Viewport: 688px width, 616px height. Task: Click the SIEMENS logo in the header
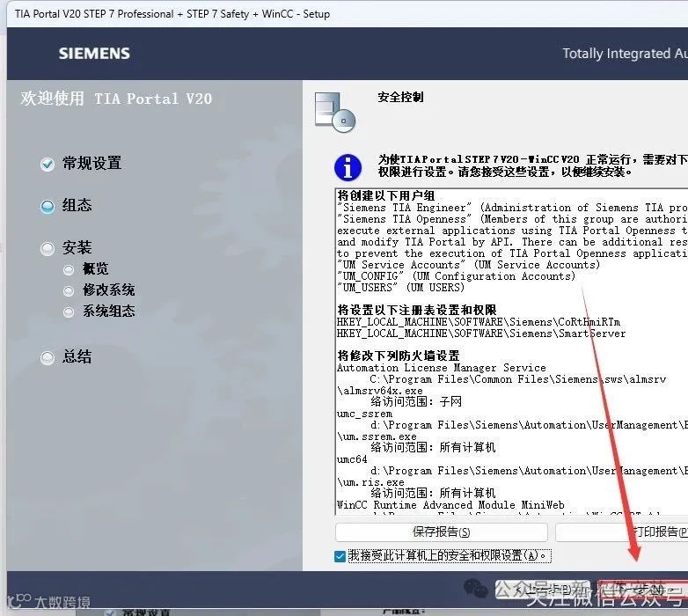94,54
